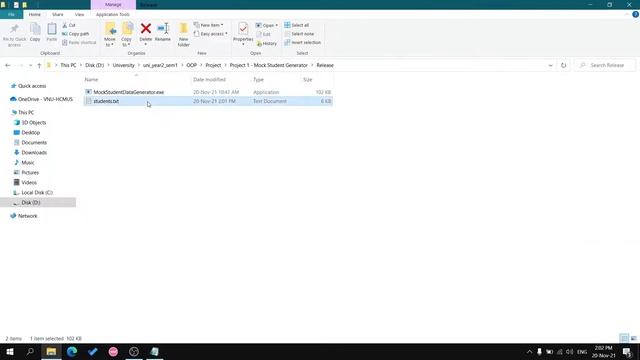Go back with the Back arrow

pos(8,65)
